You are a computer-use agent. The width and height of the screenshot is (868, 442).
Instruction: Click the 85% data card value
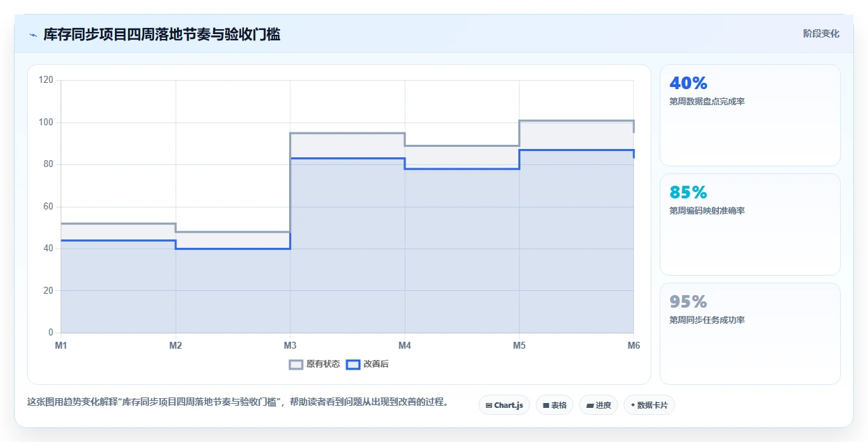[688, 193]
